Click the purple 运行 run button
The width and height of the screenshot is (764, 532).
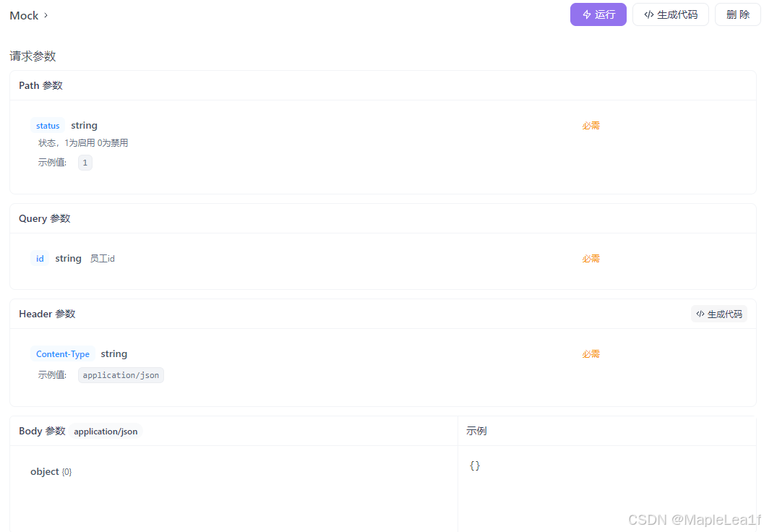[x=598, y=14]
